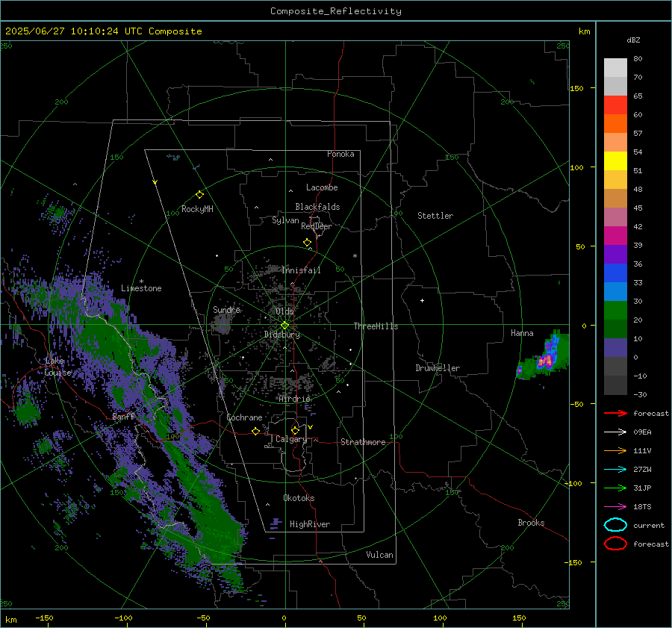Click the Ponoka label
The height and width of the screenshot is (628, 672).
[340, 154]
